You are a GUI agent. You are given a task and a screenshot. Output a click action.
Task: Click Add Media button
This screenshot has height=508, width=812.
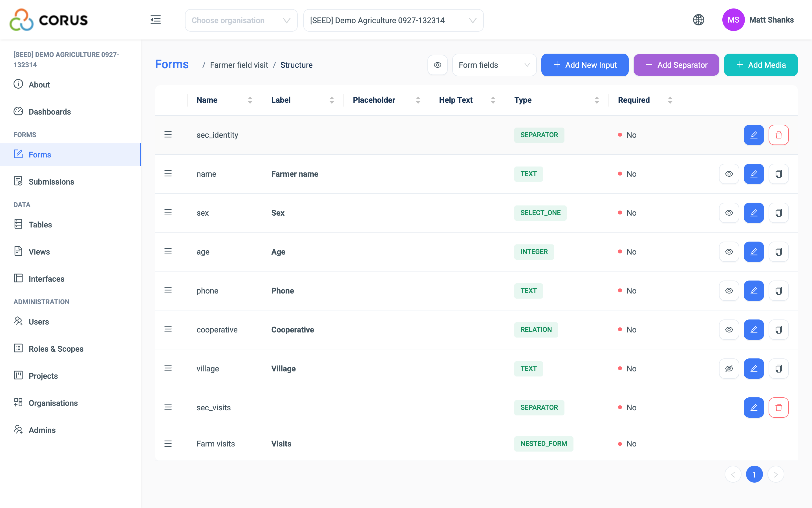(760, 65)
